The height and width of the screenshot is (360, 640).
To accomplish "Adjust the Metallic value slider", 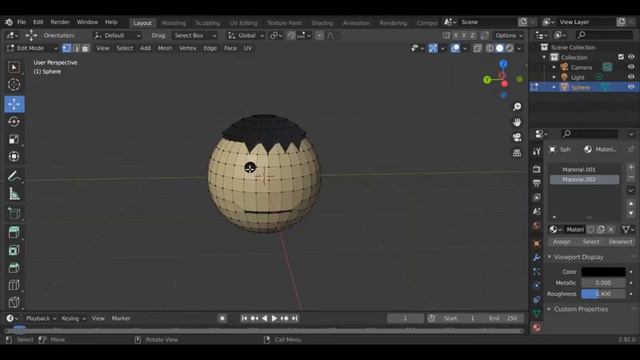I will click(603, 283).
